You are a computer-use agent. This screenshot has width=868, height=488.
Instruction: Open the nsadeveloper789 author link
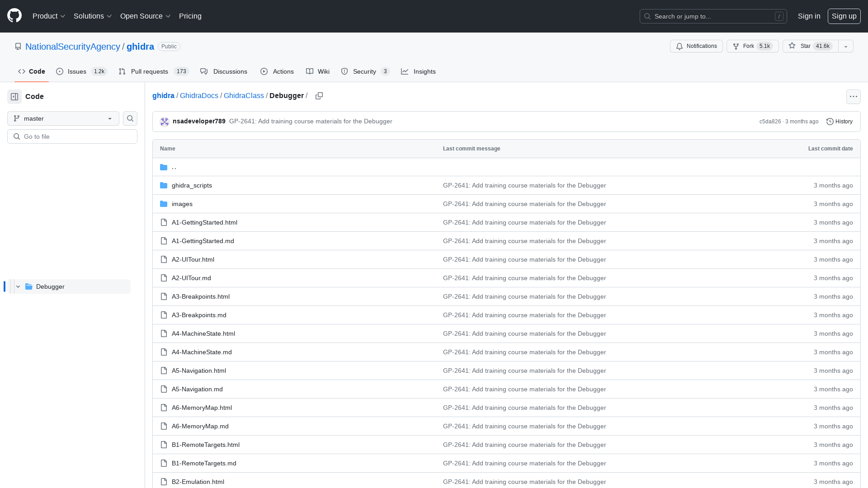pos(199,122)
